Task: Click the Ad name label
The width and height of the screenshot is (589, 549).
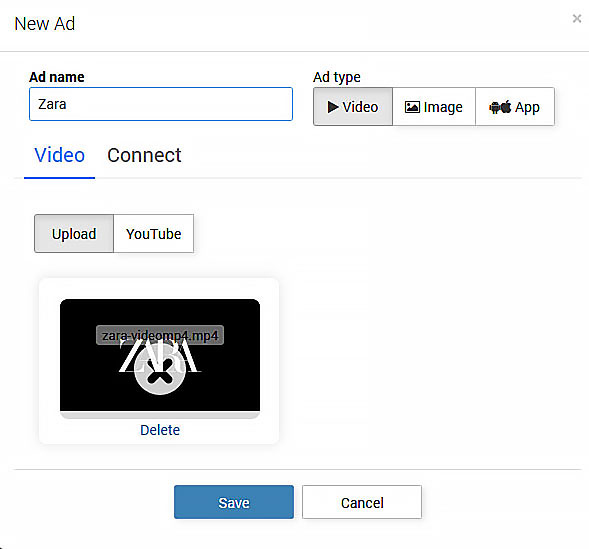Action: pos(57,77)
